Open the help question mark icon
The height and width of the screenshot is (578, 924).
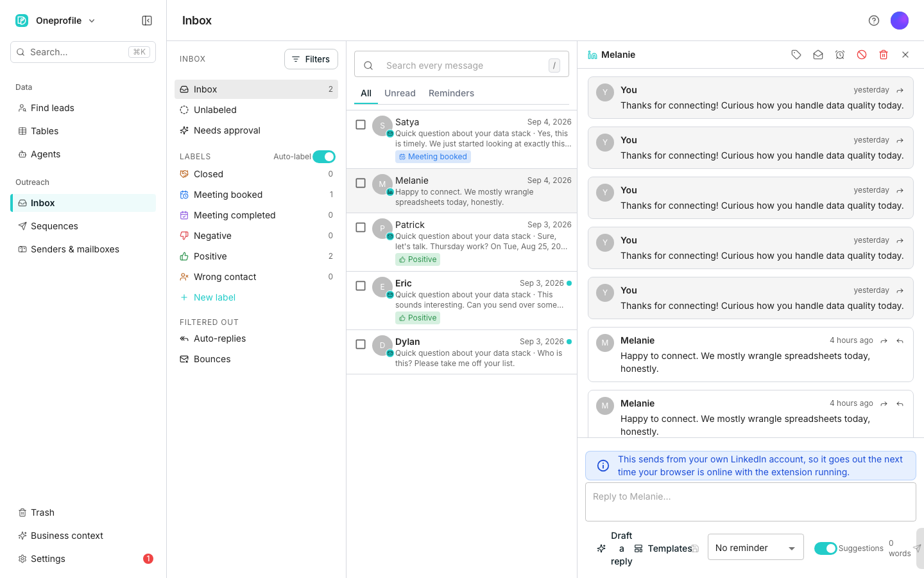click(874, 21)
